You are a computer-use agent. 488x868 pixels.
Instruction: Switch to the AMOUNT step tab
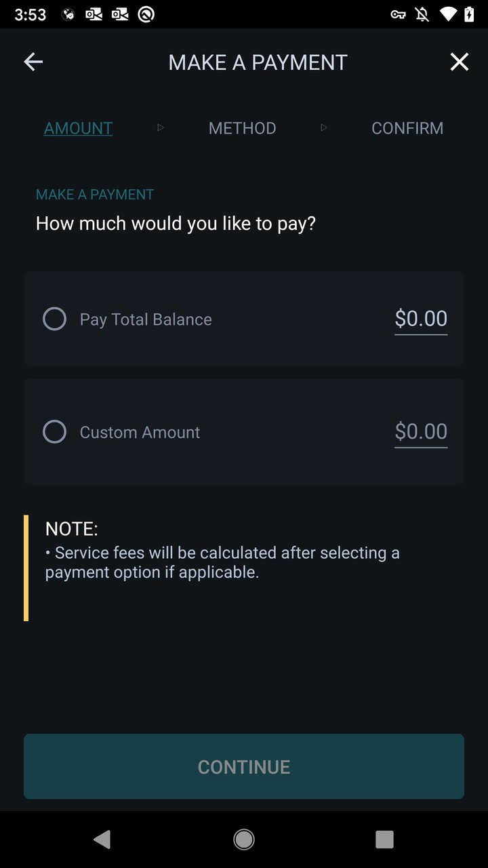coord(79,128)
